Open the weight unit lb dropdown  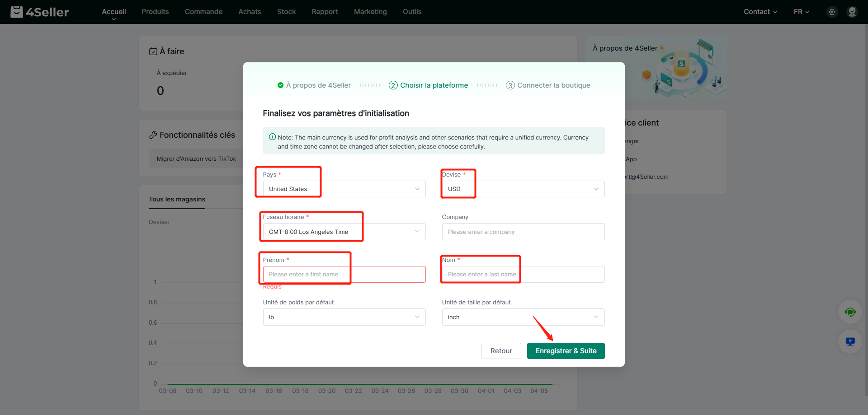(344, 317)
